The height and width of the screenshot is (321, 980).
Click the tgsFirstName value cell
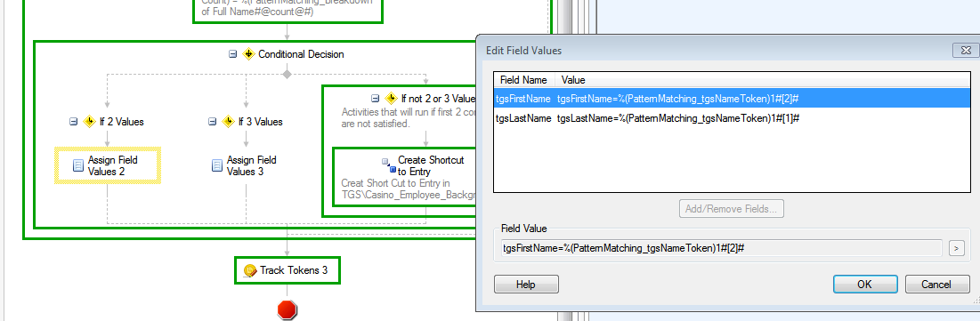(678, 99)
